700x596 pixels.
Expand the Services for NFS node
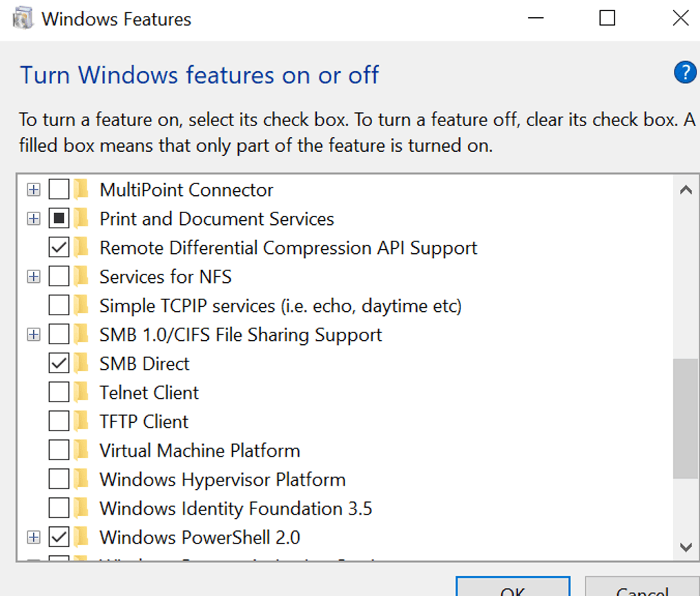click(34, 277)
